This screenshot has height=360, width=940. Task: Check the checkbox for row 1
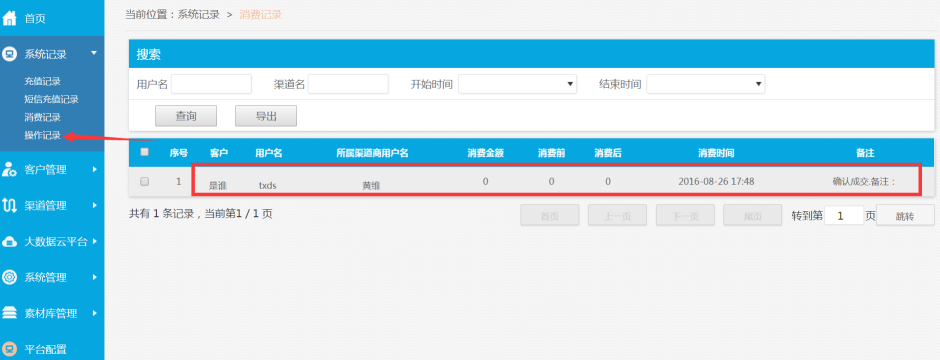(x=144, y=181)
